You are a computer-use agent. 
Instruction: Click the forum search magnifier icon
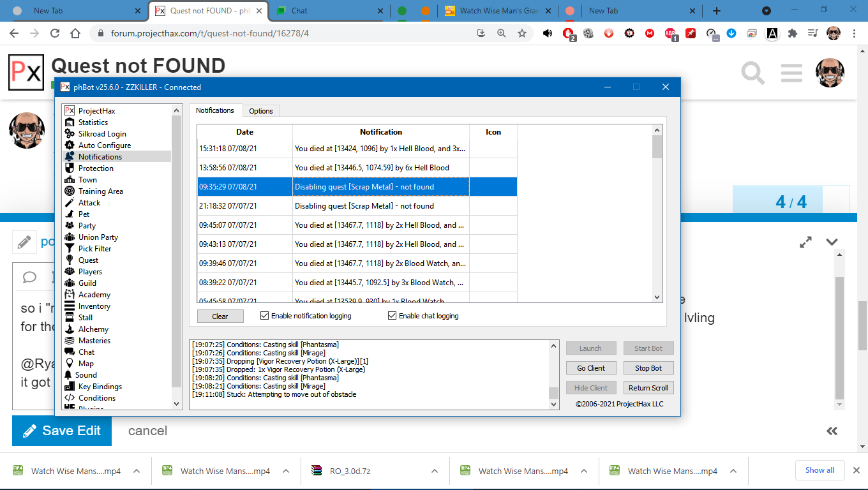point(753,73)
